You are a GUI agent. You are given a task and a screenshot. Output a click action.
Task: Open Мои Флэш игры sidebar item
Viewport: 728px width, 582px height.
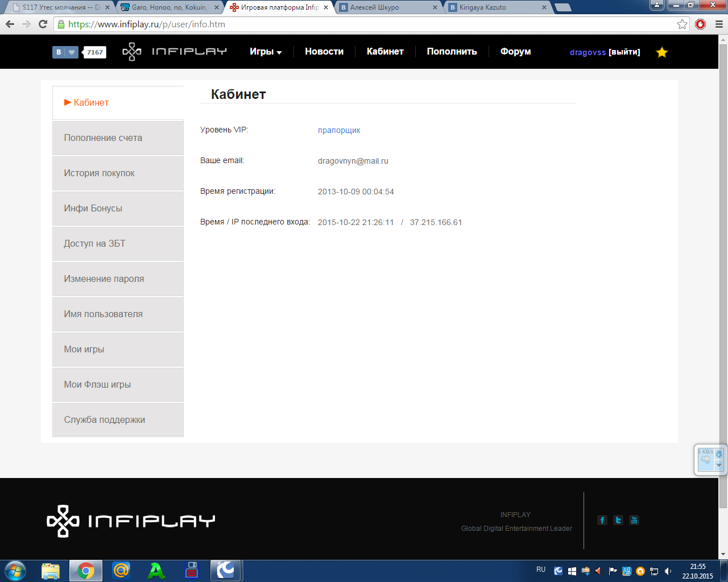pos(118,385)
